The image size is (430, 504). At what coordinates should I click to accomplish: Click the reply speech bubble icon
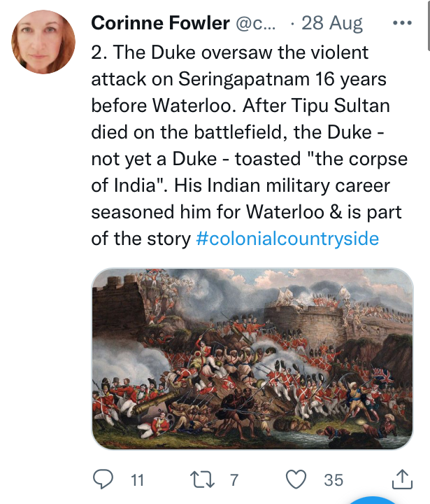click(x=103, y=479)
